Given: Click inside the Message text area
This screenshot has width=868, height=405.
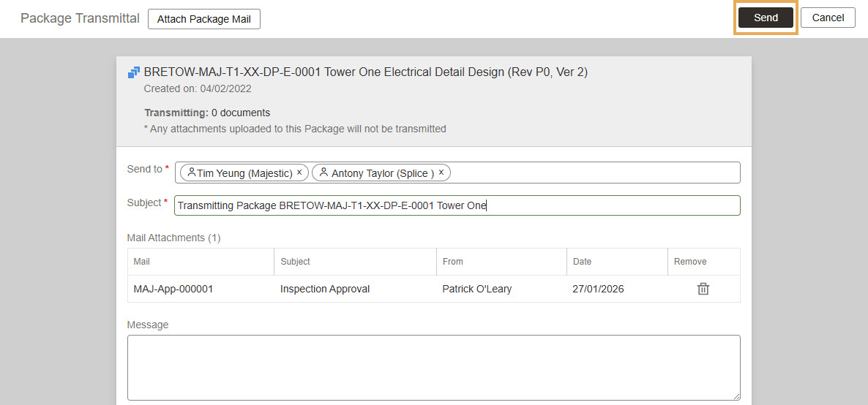Looking at the screenshot, I should click(433, 367).
